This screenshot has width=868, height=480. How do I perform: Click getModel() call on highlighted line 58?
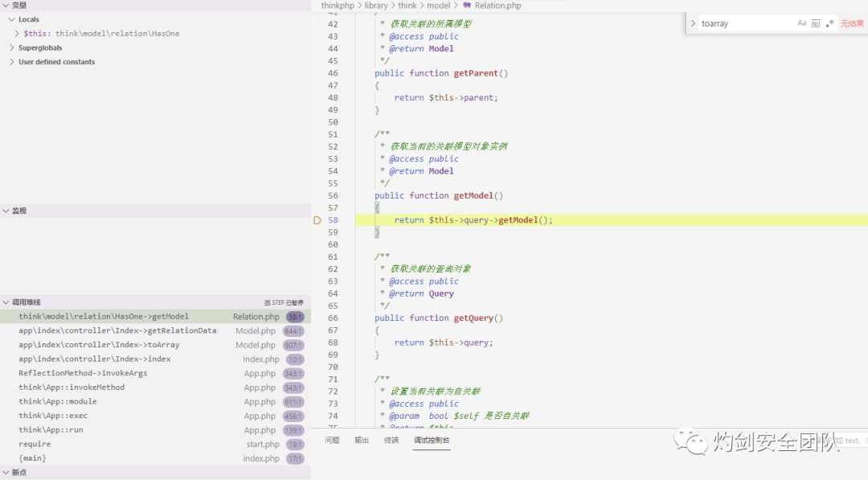526,220
